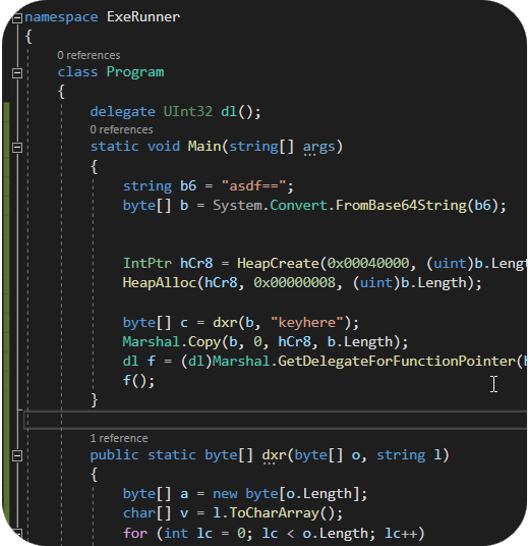Click the args parameter in Main

pyautogui.click(x=319, y=147)
